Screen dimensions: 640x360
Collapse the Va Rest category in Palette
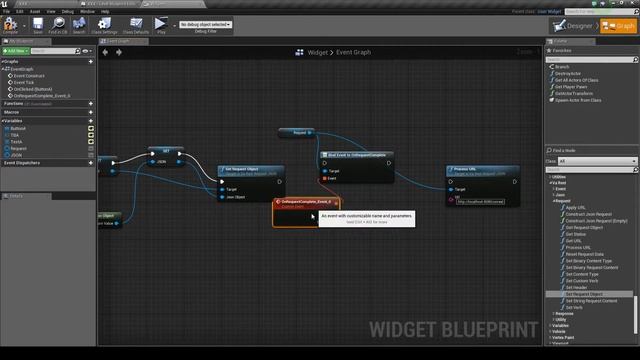pos(551,183)
